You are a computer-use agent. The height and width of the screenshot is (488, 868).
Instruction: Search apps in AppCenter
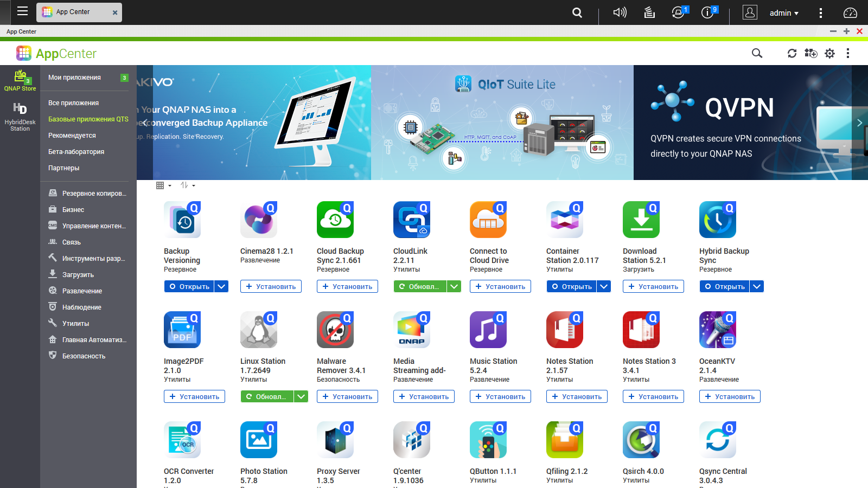point(757,53)
